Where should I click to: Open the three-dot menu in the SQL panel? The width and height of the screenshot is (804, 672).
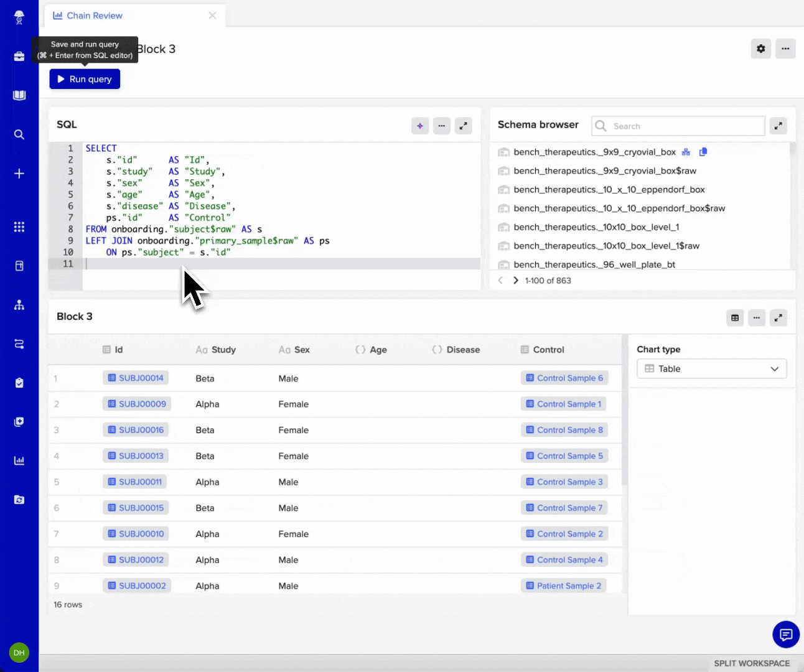tap(441, 126)
